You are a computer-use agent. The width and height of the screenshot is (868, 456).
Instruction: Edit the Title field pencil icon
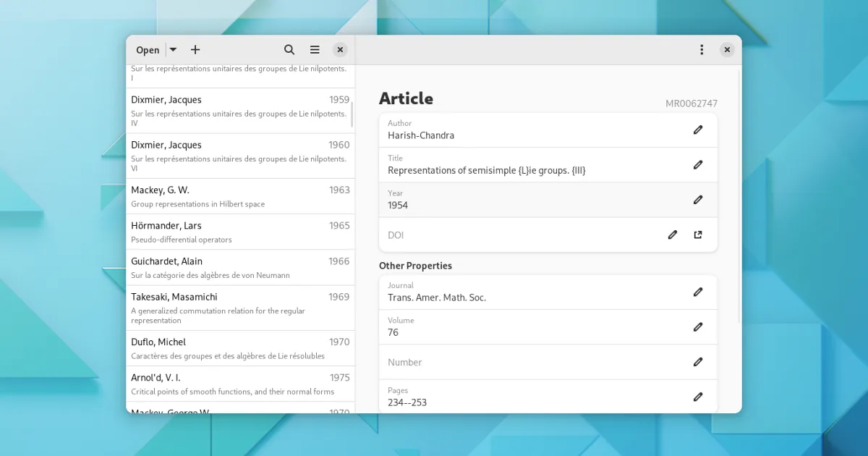(698, 165)
